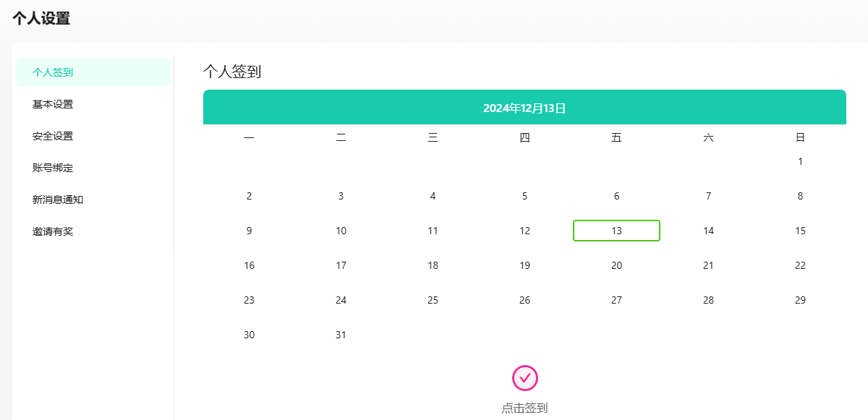Choose date 22 in the Sunday column

click(800, 265)
